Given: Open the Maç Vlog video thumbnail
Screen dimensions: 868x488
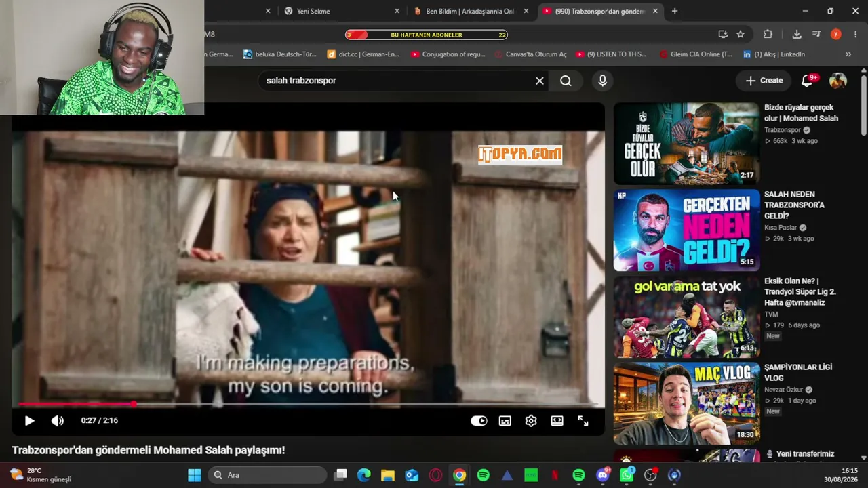Looking at the screenshot, I should tap(686, 403).
